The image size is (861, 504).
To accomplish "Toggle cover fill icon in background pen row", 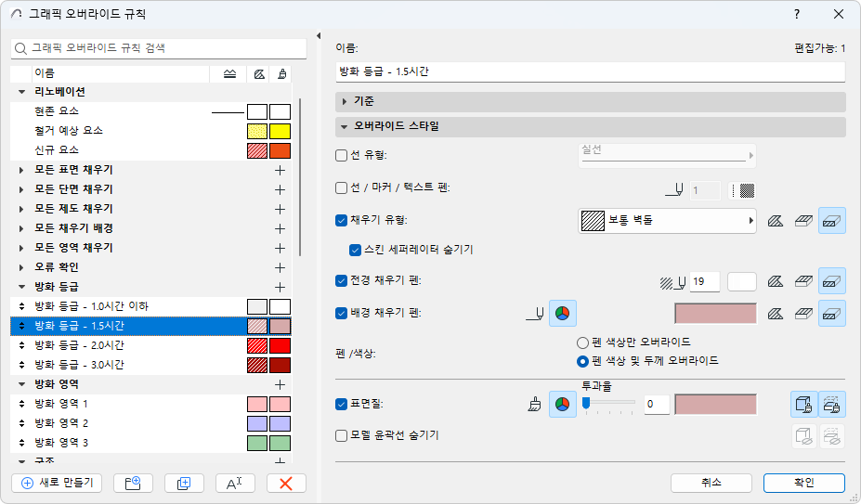I will (x=832, y=313).
